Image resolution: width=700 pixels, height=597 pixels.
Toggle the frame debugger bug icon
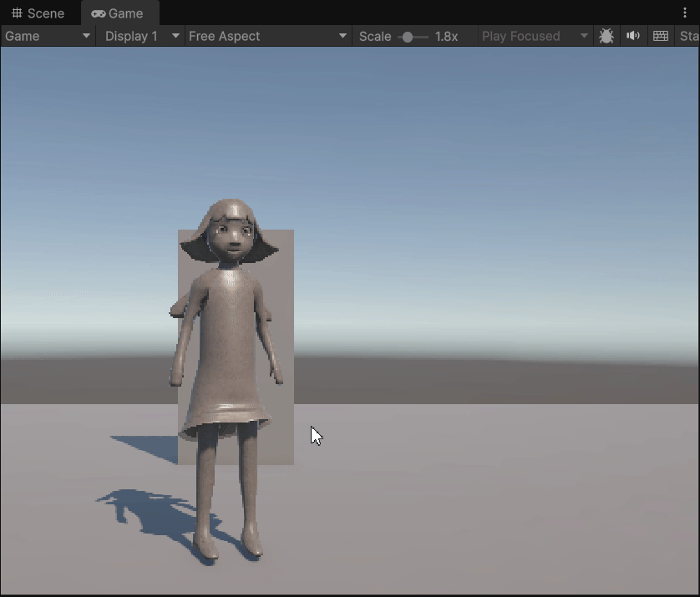click(x=606, y=36)
